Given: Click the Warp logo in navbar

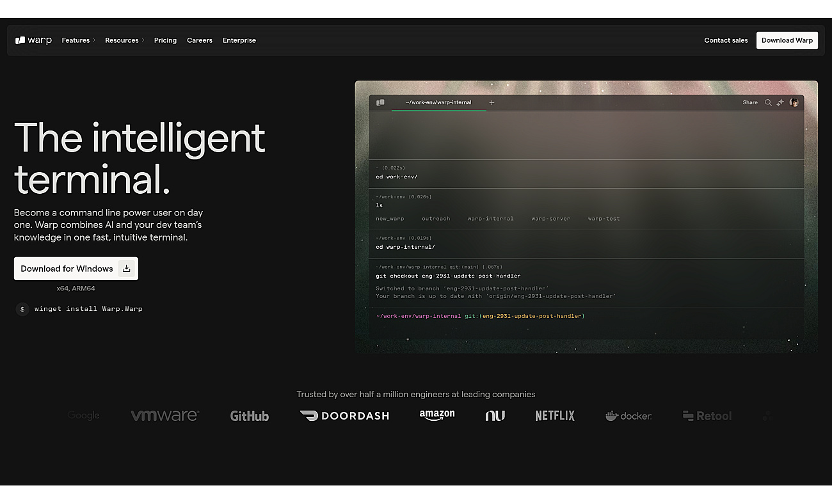Looking at the screenshot, I should tap(33, 40).
